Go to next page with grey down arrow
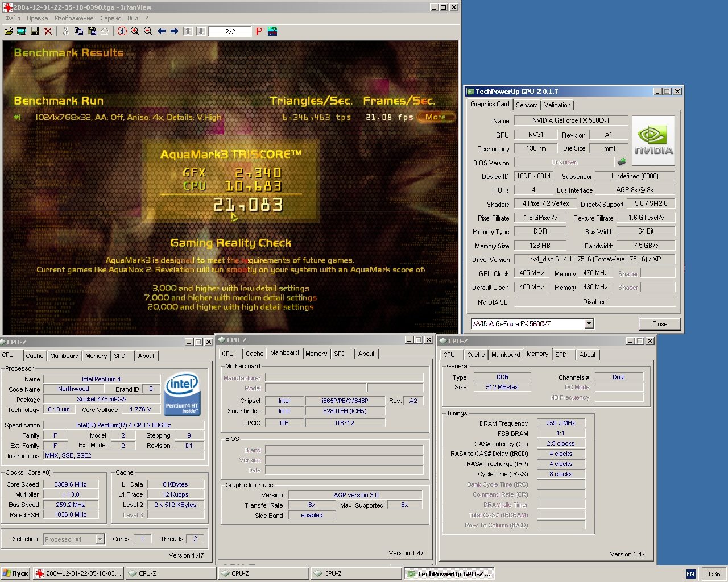 [201, 31]
